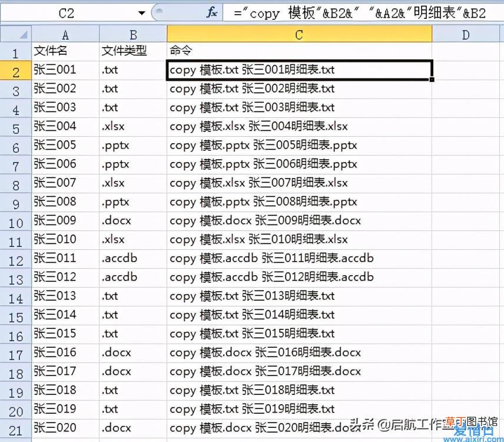Click '.accdb' cell in row 13
Image resolution: width=504 pixels, height=442 pixels.
pyautogui.click(x=133, y=278)
